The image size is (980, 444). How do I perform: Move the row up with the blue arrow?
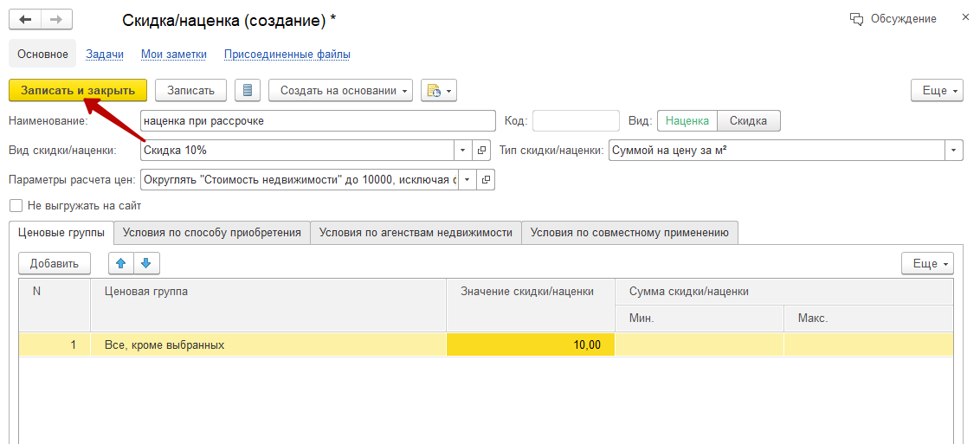(x=120, y=263)
